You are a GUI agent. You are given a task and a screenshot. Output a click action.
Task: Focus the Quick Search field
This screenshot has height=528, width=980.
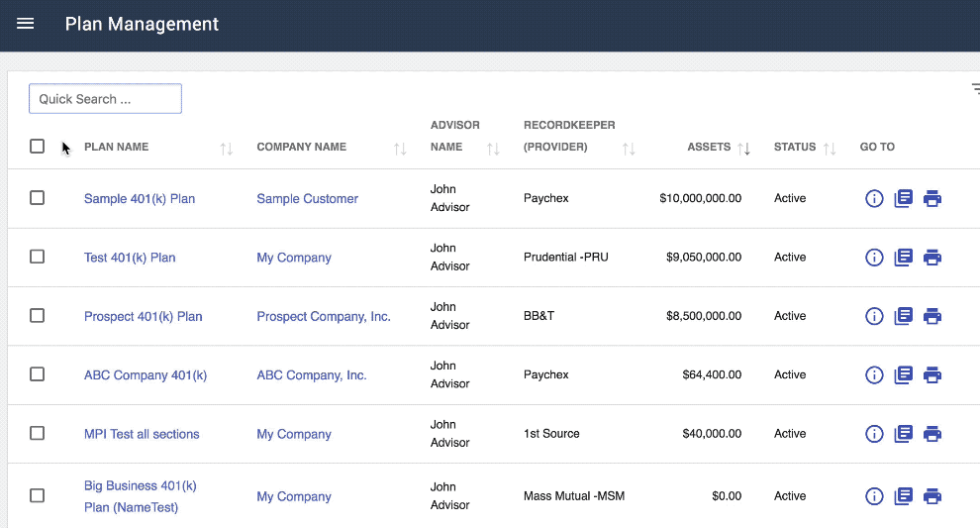105,99
